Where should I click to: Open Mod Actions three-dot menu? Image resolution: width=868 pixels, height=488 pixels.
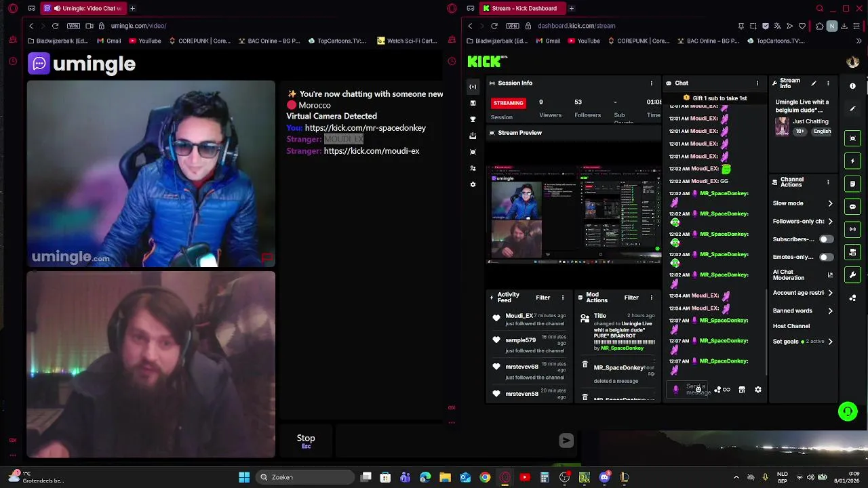(652, 298)
